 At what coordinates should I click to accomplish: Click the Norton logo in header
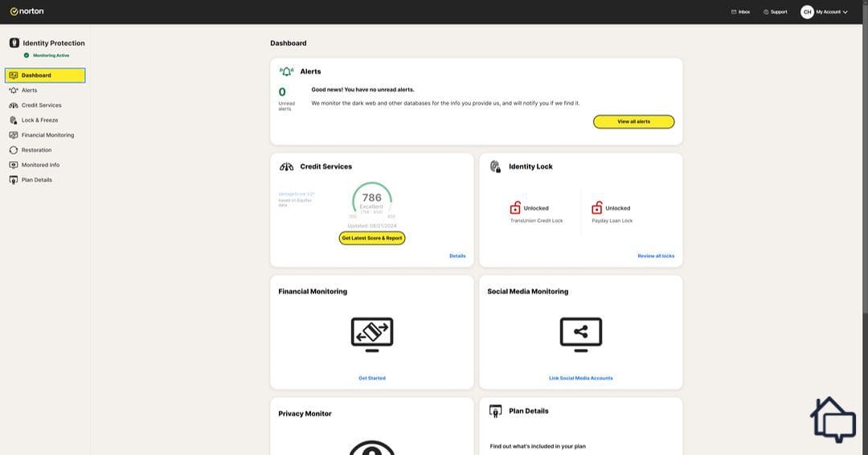(x=27, y=11)
